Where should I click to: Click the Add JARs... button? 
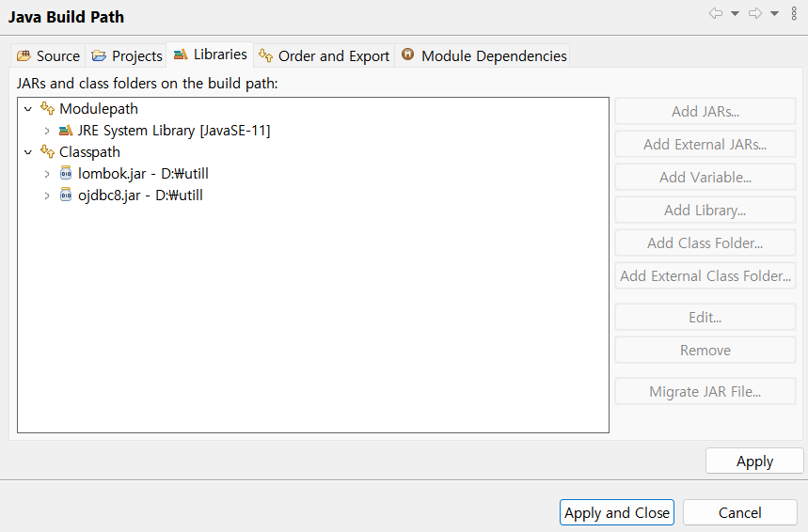(x=705, y=111)
